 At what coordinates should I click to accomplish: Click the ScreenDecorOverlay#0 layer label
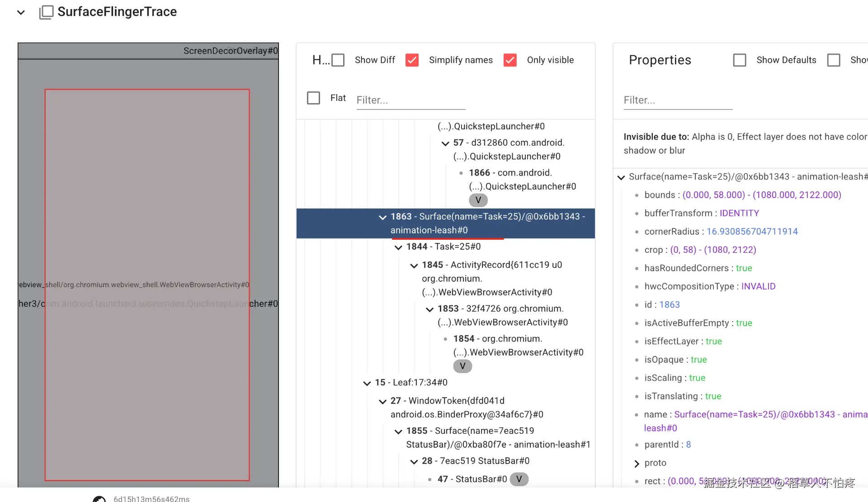[230, 51]
